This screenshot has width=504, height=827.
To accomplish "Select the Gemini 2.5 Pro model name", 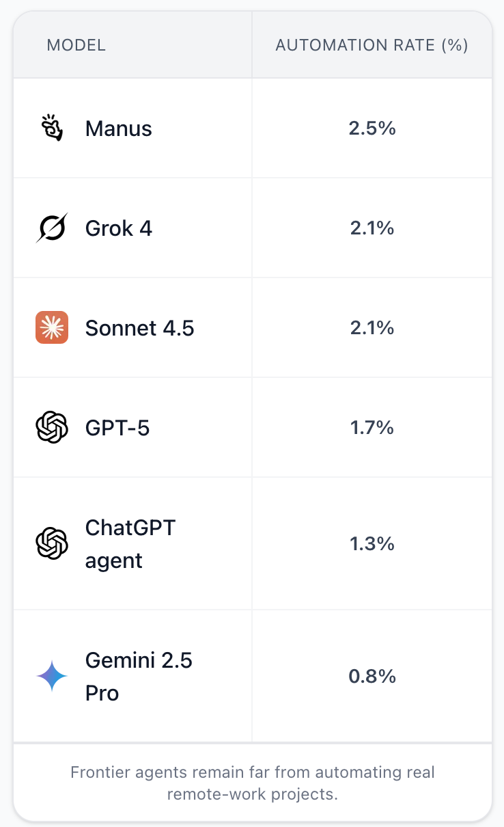I will [139, 677].
